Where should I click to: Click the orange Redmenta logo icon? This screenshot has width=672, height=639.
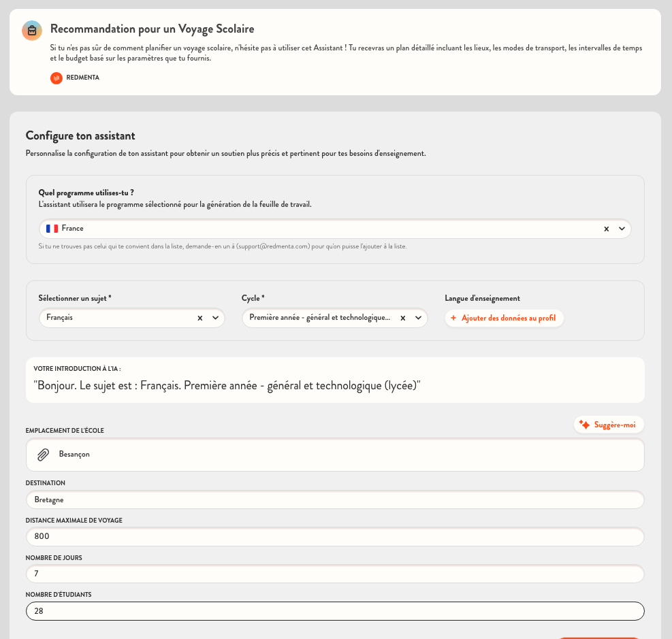pyautogui.click(x=57, y=78)
